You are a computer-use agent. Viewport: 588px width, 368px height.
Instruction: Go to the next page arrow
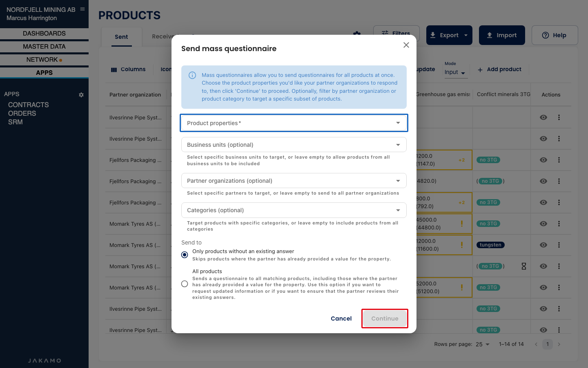coord(559,344)
